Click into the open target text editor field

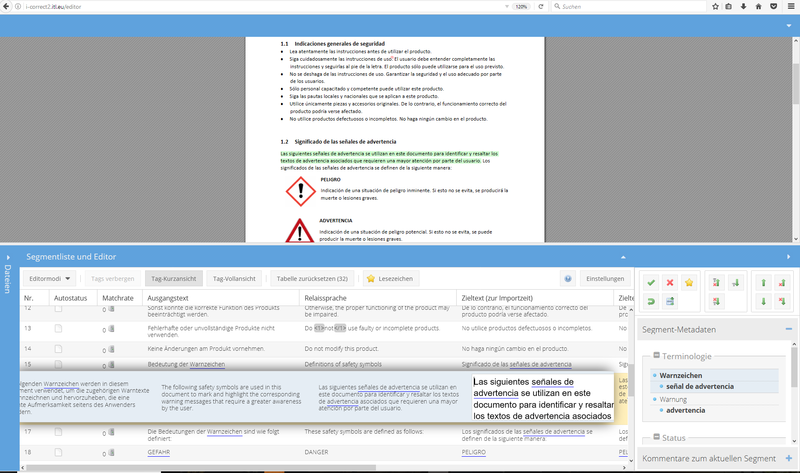pyautogui.click(x=543, y=399)
